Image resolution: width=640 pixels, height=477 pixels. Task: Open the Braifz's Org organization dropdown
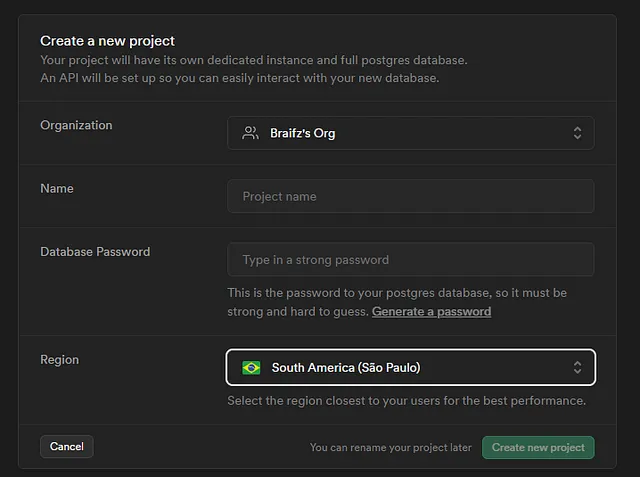(x=410, y=133)
